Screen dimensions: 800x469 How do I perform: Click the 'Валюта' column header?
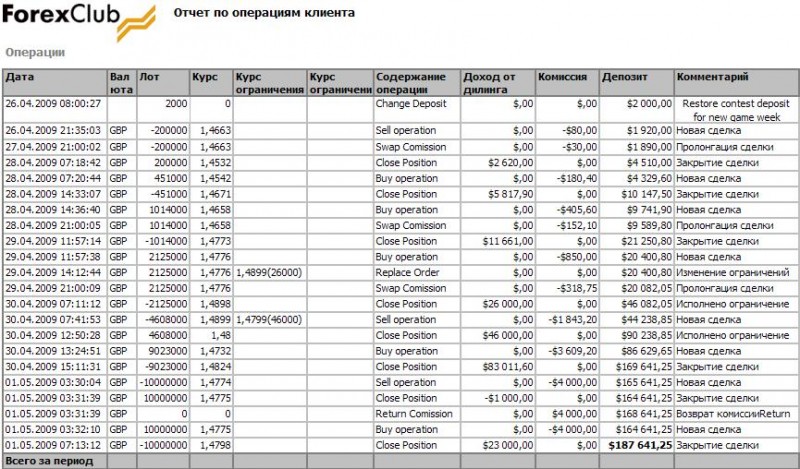pos(121,82)
